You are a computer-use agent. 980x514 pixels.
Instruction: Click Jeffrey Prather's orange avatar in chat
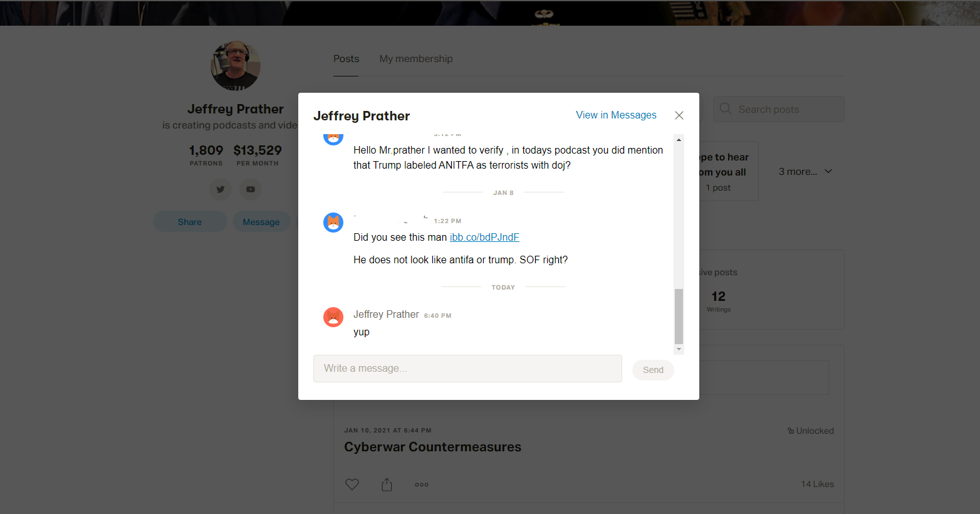point(333,317)
